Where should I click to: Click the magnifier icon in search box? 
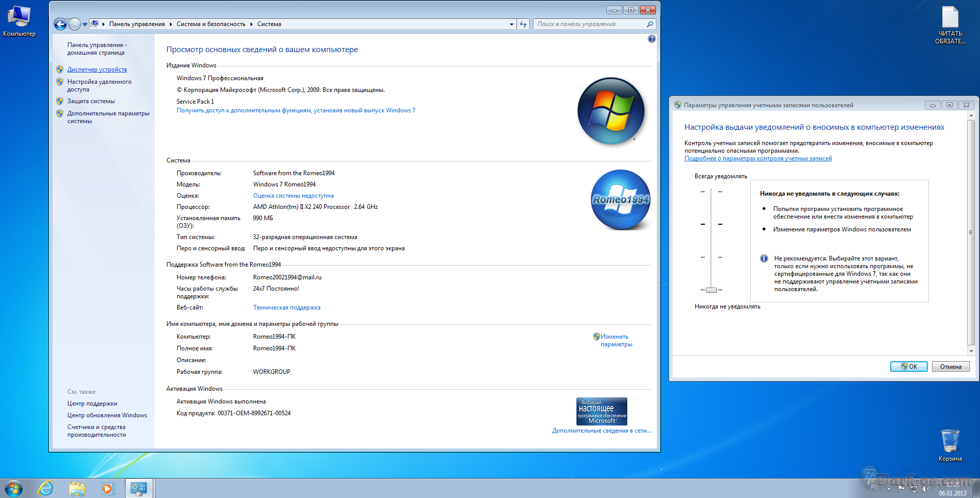650,24
